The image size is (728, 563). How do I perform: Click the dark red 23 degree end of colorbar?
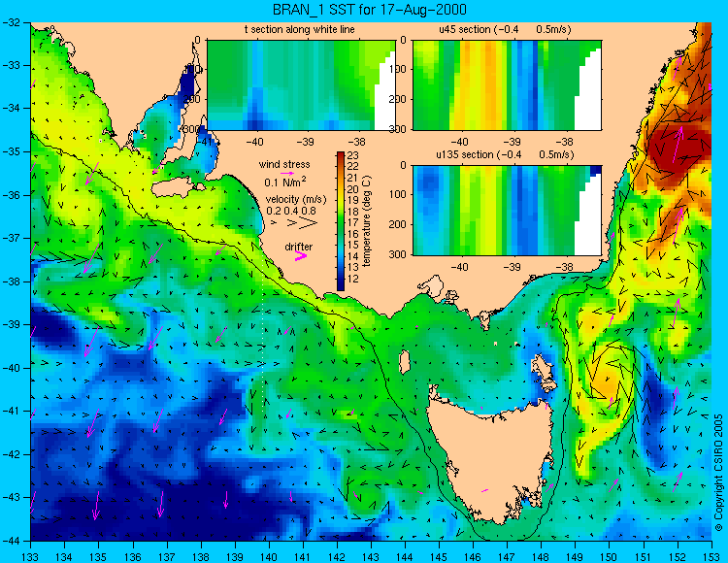coord(341,155)
